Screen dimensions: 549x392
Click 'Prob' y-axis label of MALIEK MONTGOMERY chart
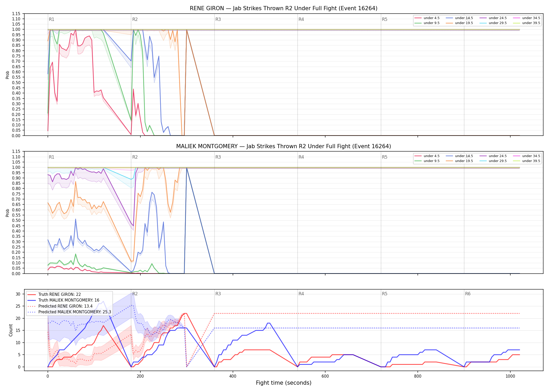click(8, 213)
